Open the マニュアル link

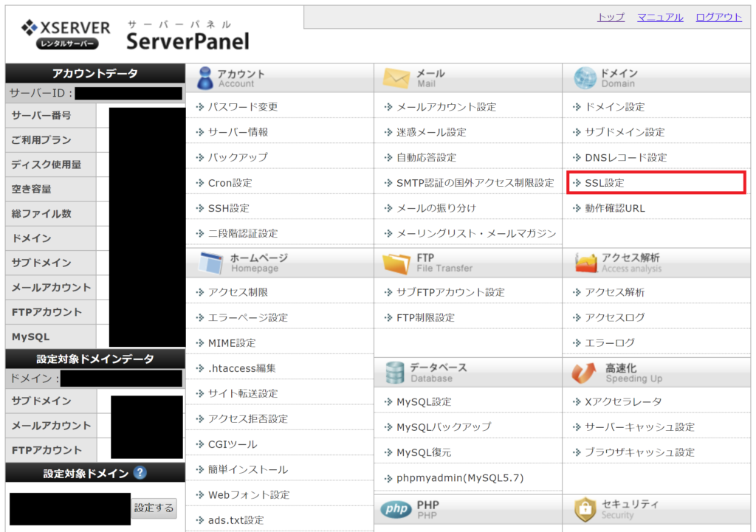coord(660,18)
